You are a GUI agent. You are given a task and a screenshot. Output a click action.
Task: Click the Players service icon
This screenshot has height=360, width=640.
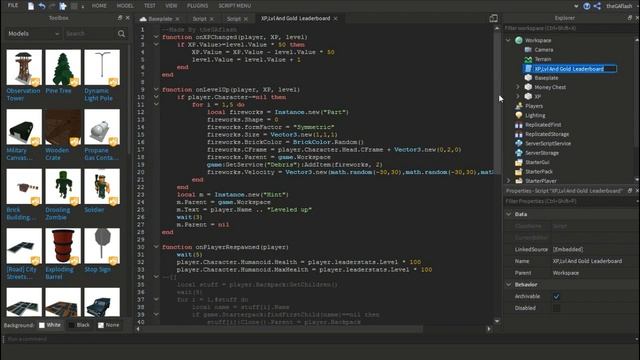point(519,106)
